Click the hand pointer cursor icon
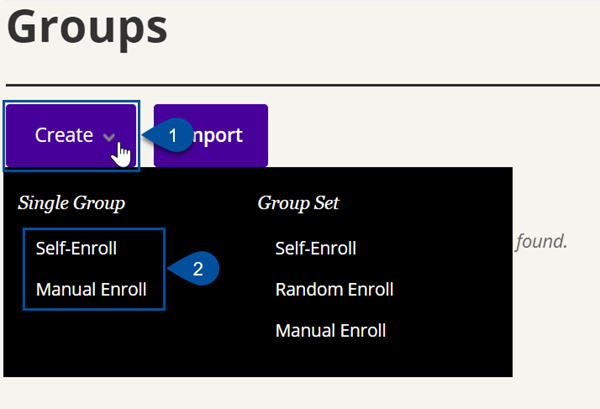Screen dimensions: 600x409 coord(121,155)
